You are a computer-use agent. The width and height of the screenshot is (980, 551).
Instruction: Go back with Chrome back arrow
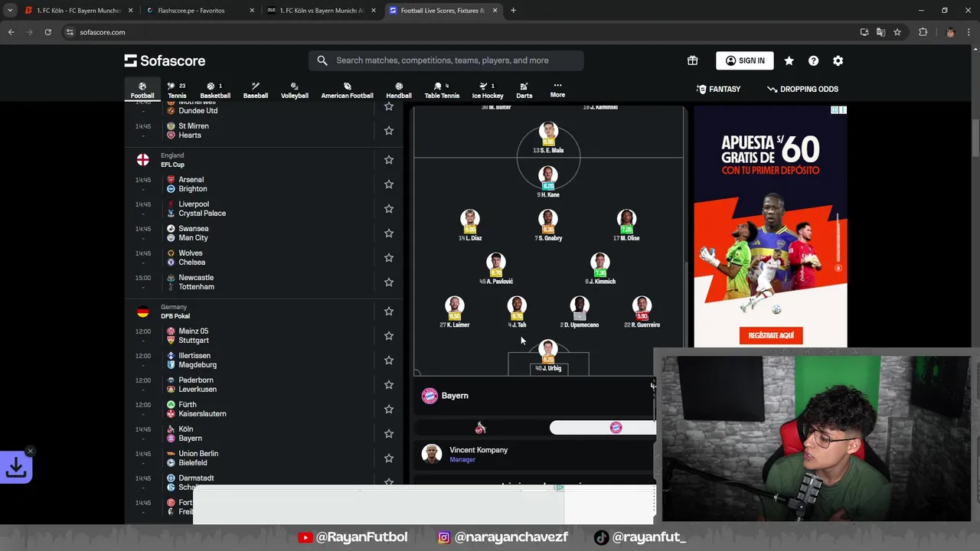(11, 32)
